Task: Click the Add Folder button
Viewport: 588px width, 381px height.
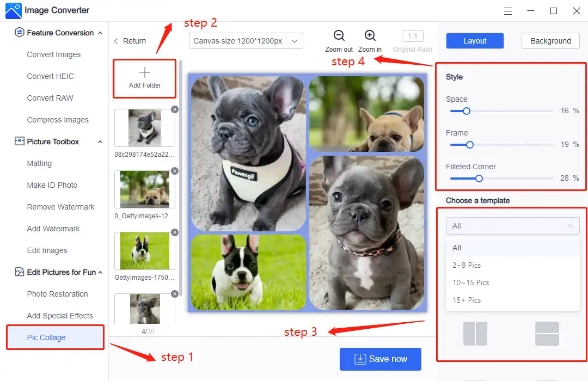Action: [x=144, y=78]
